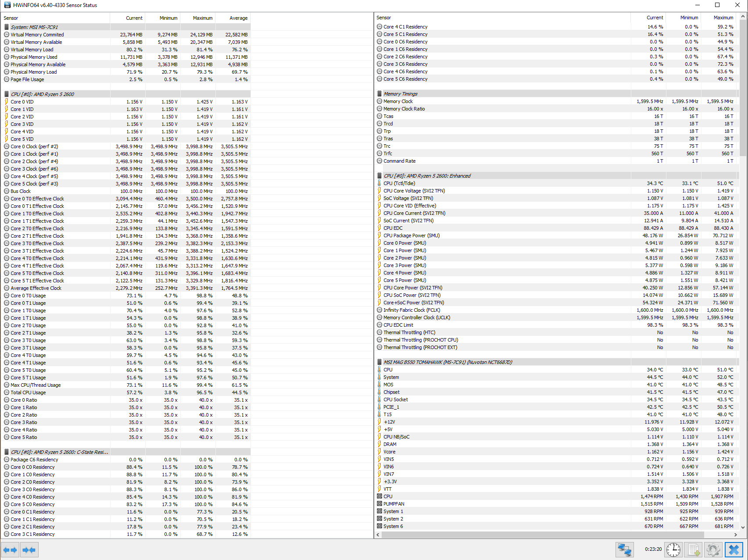
Task: Click the chip icon beside MSI MAG B550 TOMAHAWK
Action: (x=379, y=362)
